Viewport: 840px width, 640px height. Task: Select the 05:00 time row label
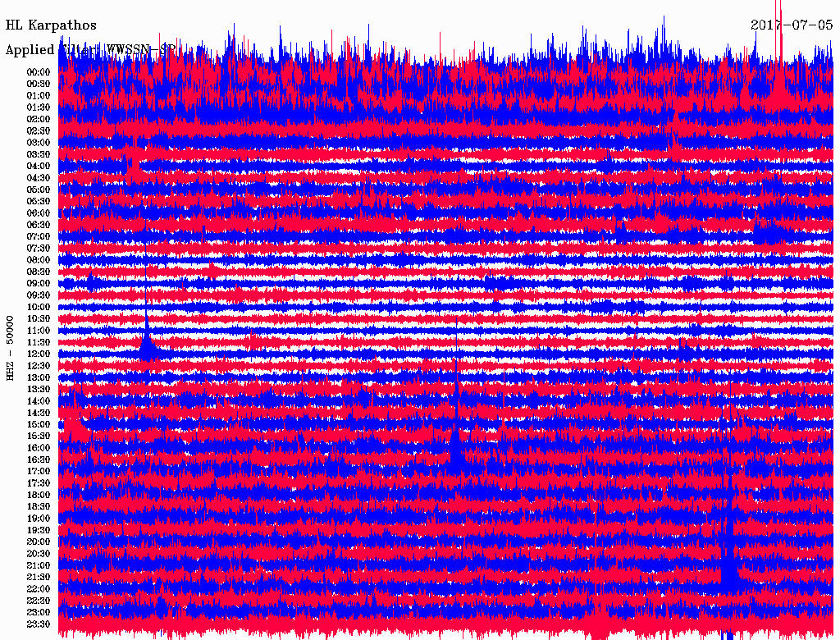point(39,190)
